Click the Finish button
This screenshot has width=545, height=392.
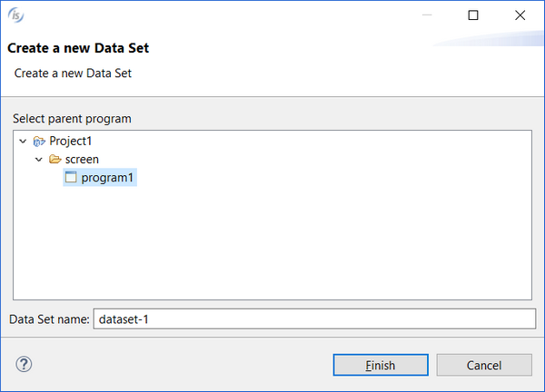381,365
